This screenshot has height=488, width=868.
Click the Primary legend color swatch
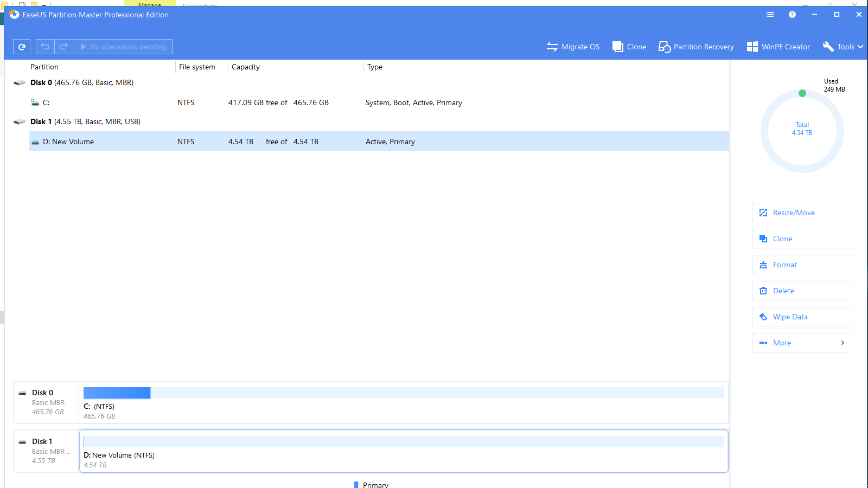(356, 485)
